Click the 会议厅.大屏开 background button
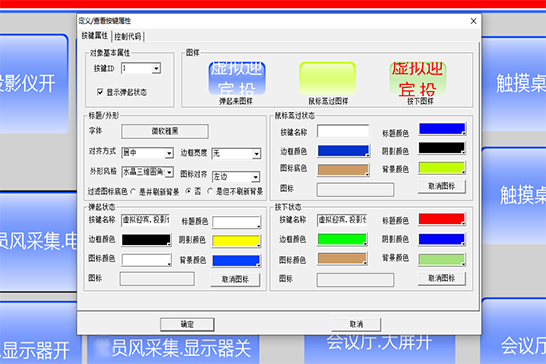 [x=380, y=349]
